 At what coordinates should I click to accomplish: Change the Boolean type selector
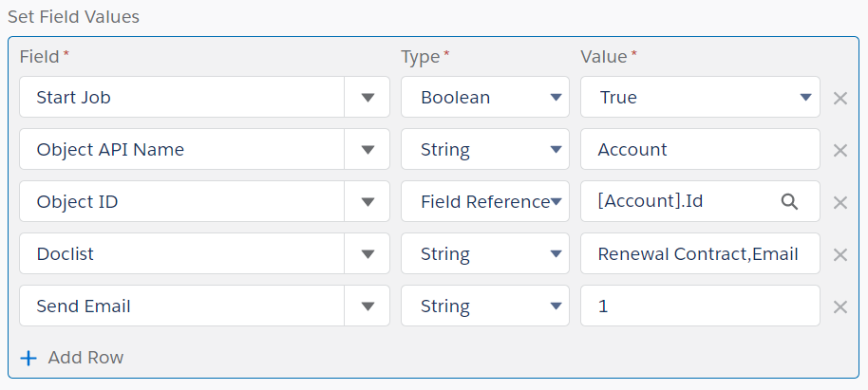[x=485, y=98]
